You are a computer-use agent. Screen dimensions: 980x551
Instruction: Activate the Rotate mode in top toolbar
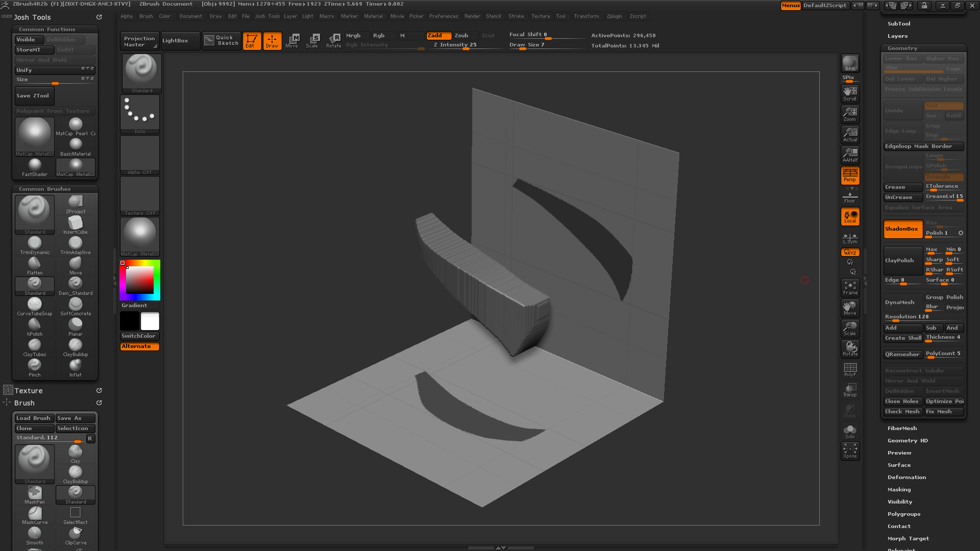[x=333, y=41]
